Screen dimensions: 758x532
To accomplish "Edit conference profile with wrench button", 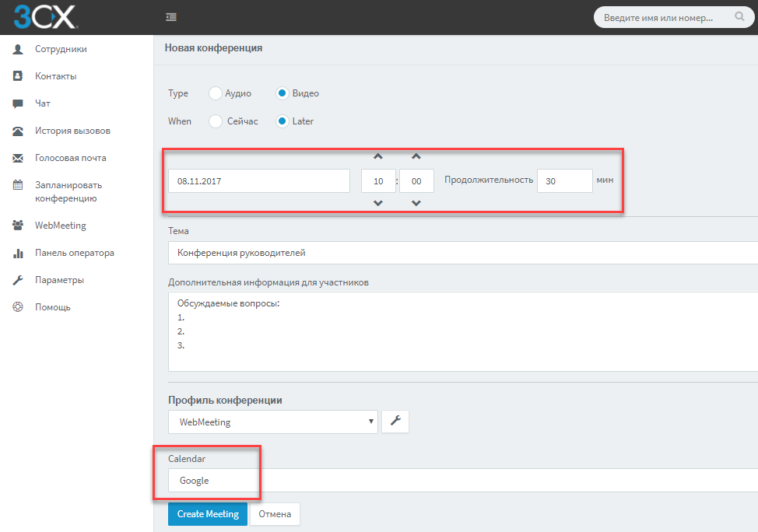I will [395, 422].
